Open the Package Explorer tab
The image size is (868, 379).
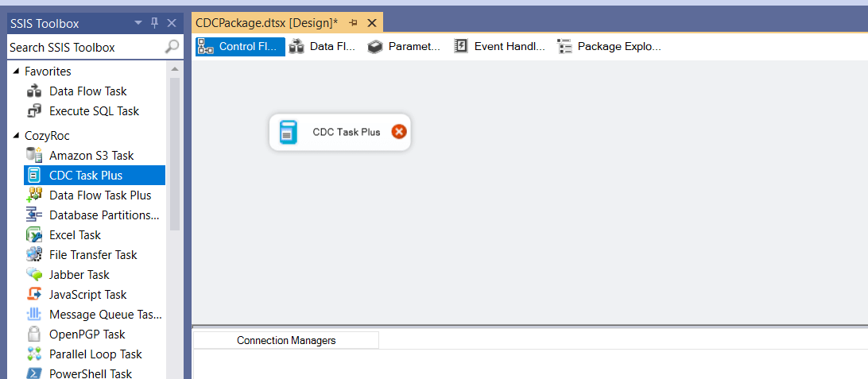609,47
